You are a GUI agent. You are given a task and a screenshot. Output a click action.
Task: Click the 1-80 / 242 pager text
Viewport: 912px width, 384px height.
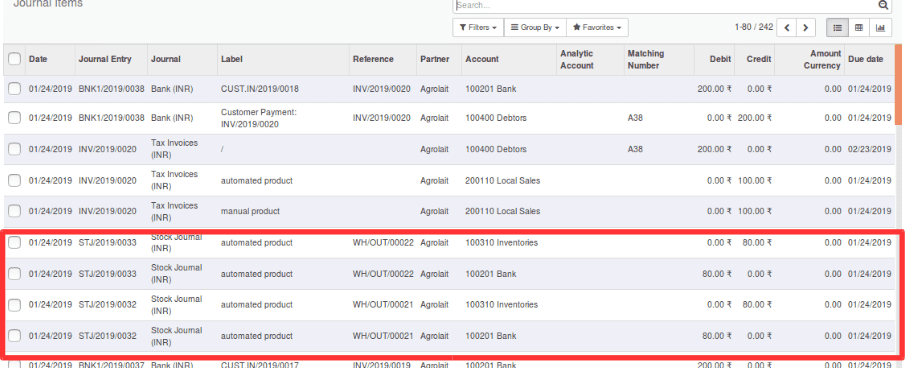pyautogui.click(x=754, y=27)
